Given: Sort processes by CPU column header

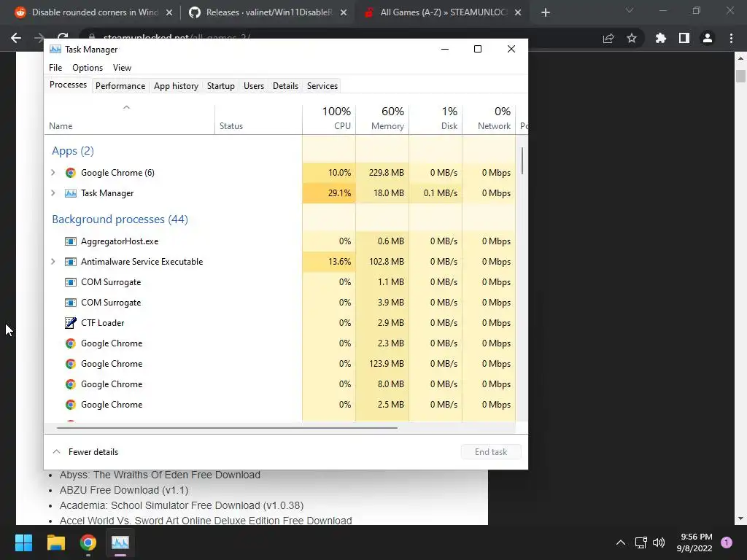Looking at the screenshot, I should point(329,118).
